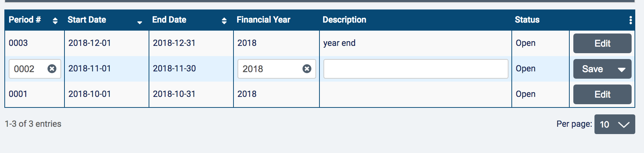This screenshot has height=153, width=644.
Task: Focus the Description input for period 0002
Action: click(x=416, y=69)
